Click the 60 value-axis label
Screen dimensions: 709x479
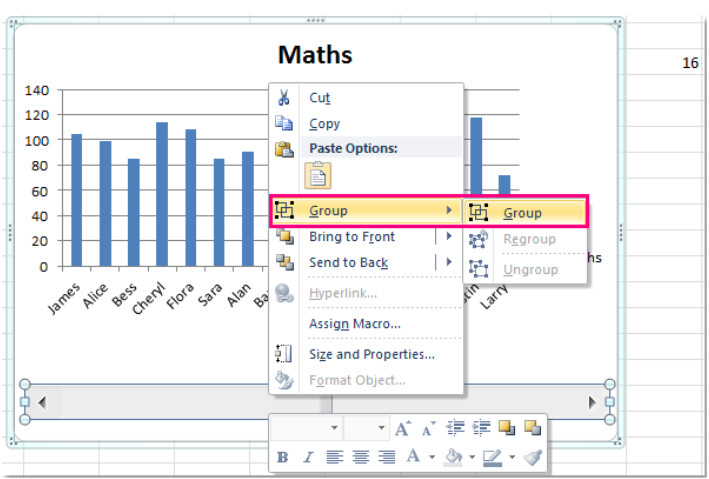point(40,191)
